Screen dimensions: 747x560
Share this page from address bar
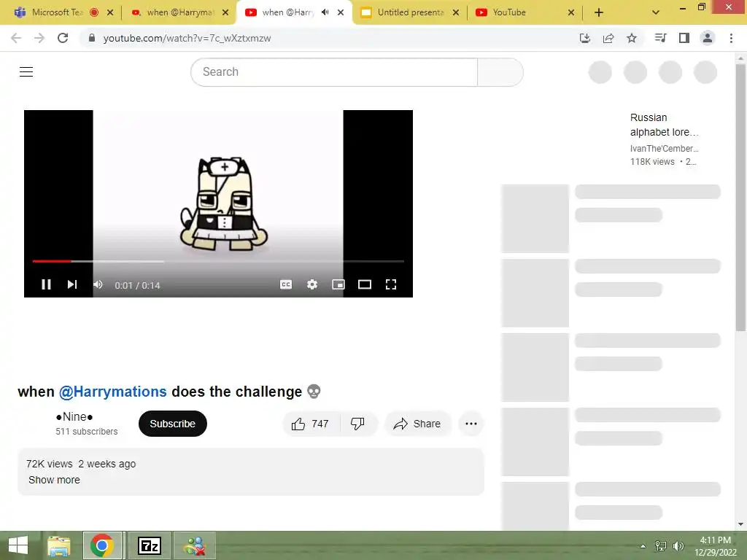pyautogui.click(x=608, y=38)
